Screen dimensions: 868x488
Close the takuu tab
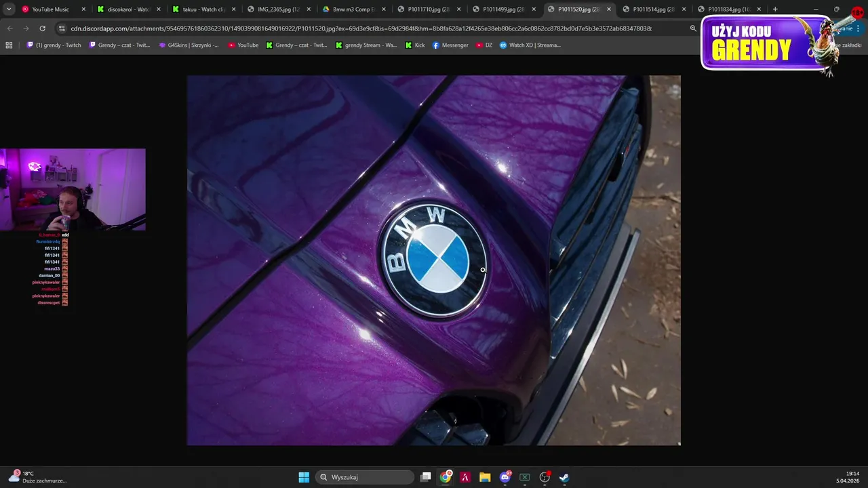234,9
